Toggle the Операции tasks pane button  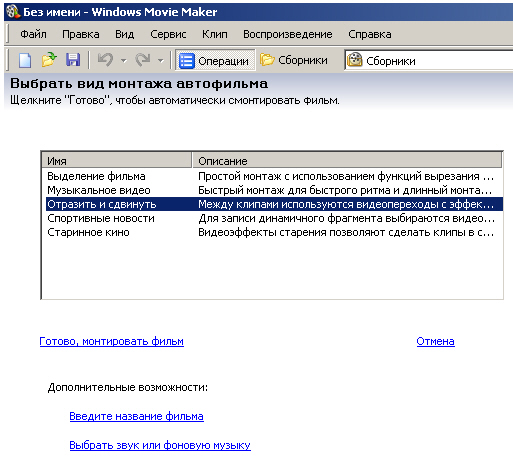tap(215, 61)
